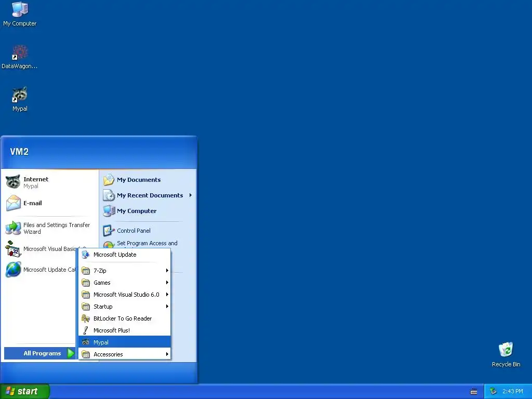Screen dimensions: 532x399
Task: Click the on-screen keyboard tray icon
Action: coord(474,392)
